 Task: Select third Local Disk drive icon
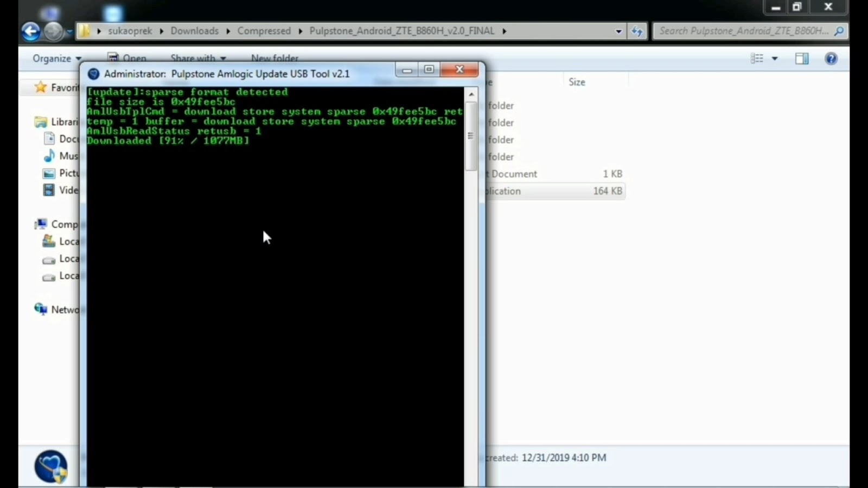point(49,277)
